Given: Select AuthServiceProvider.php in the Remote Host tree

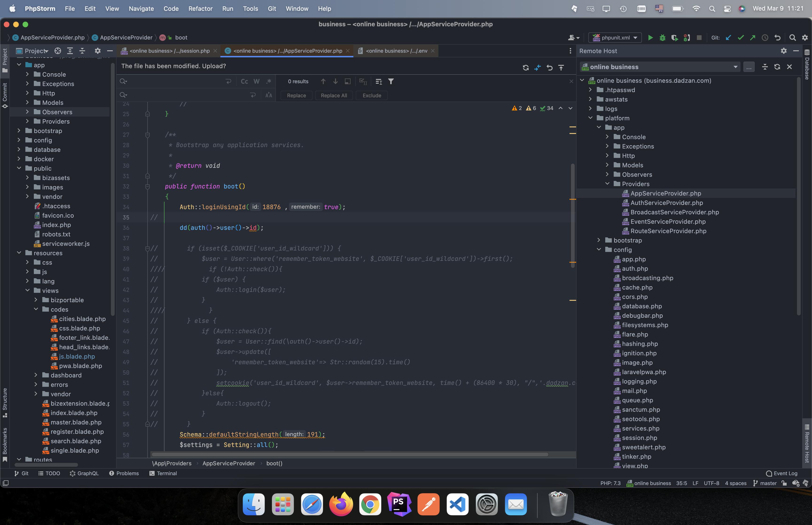Looking at the screenshot, I should (667, 203).
